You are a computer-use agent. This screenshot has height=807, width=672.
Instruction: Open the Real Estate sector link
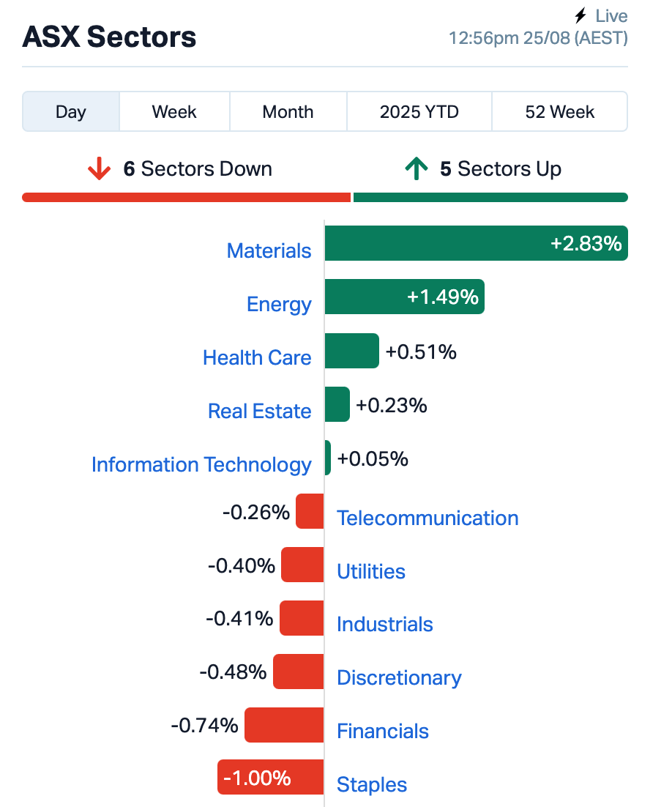click(259, 411)
